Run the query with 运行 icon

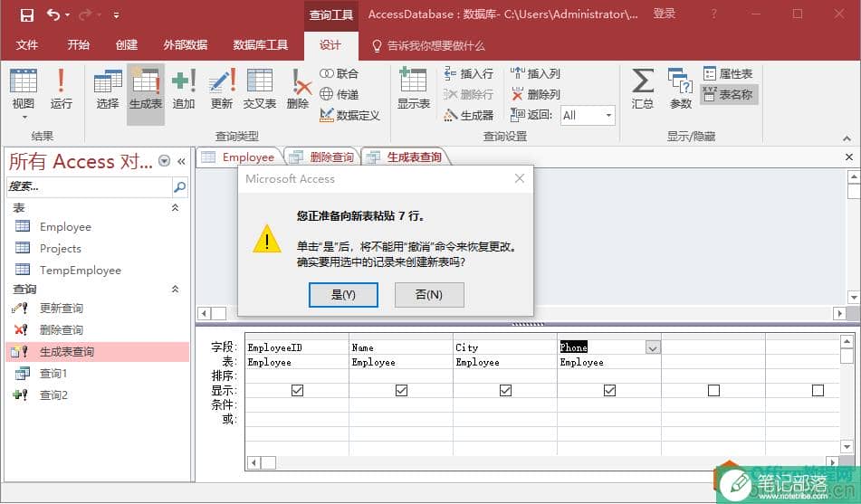[x=61, y=89]
